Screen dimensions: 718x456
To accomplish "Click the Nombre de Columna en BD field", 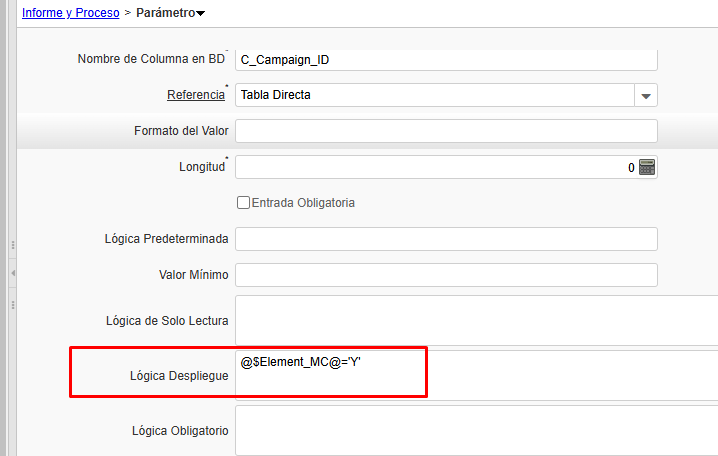I will pyautogui.click(x=446, y=59).
